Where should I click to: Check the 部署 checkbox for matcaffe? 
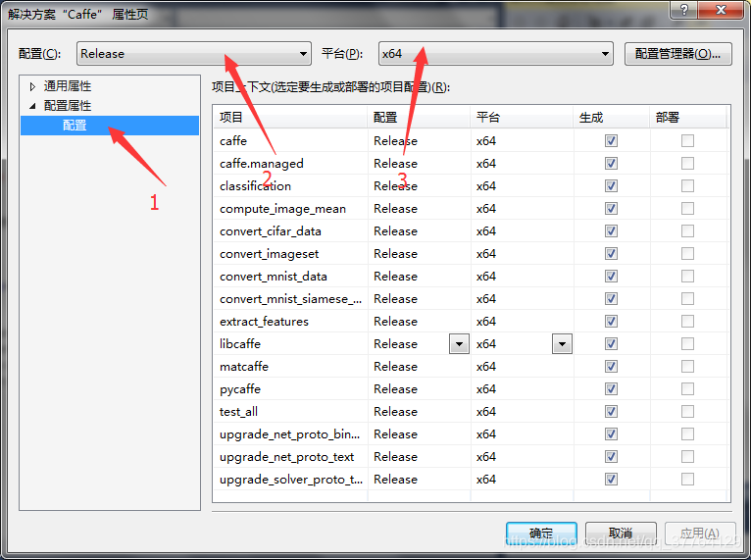(688, 366)
